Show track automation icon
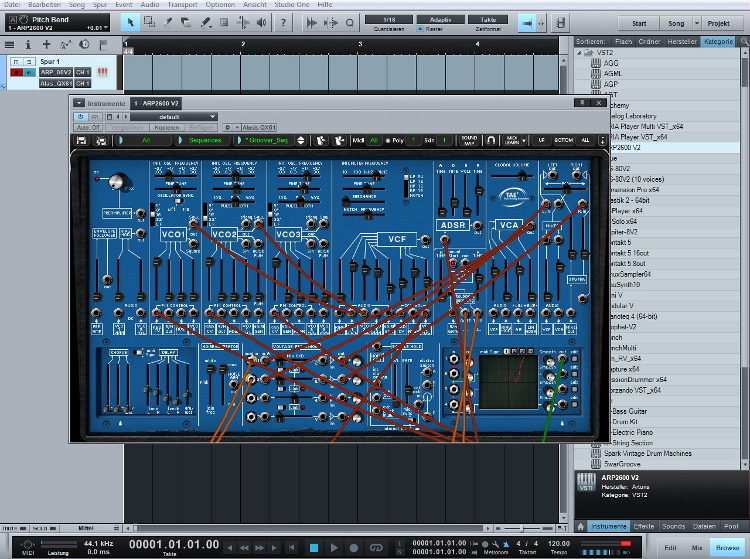Viewport: 750px width, 559px height. point(65,45)
